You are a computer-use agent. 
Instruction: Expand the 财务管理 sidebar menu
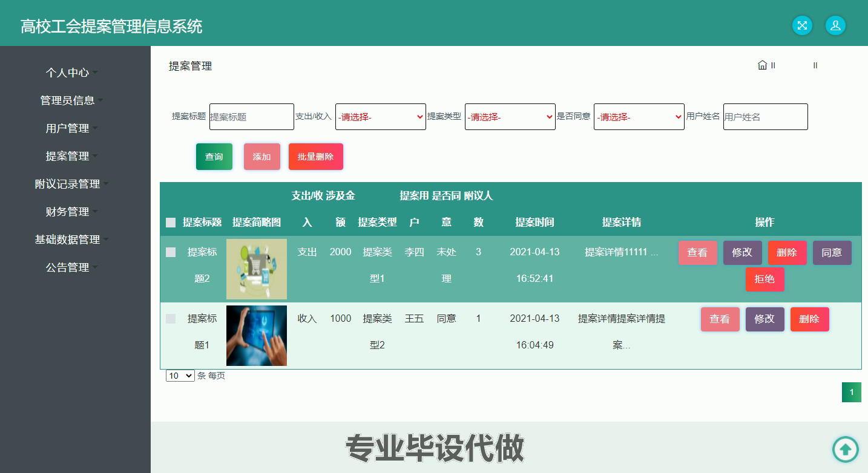coord(71,212)
